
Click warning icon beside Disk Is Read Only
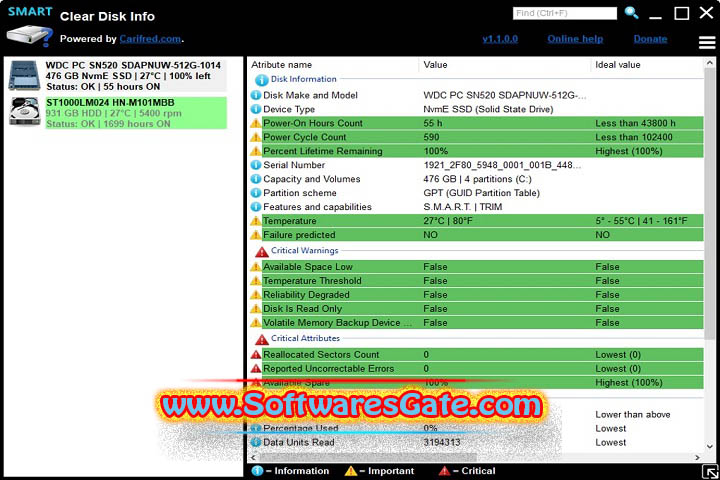[256, 309]
